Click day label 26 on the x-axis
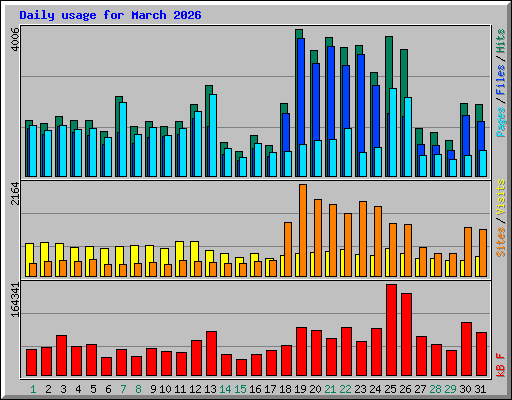Screen dimensions: 512x400 tap(405, 389)
